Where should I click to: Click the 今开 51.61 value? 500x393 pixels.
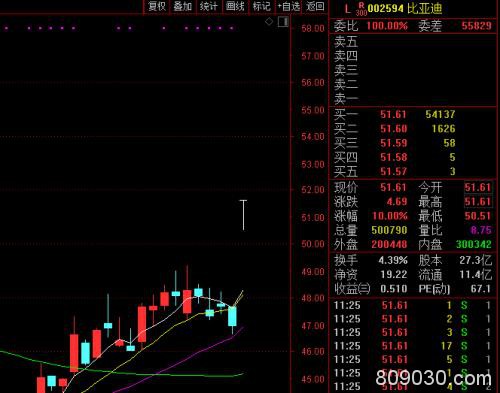coord(478,187)
